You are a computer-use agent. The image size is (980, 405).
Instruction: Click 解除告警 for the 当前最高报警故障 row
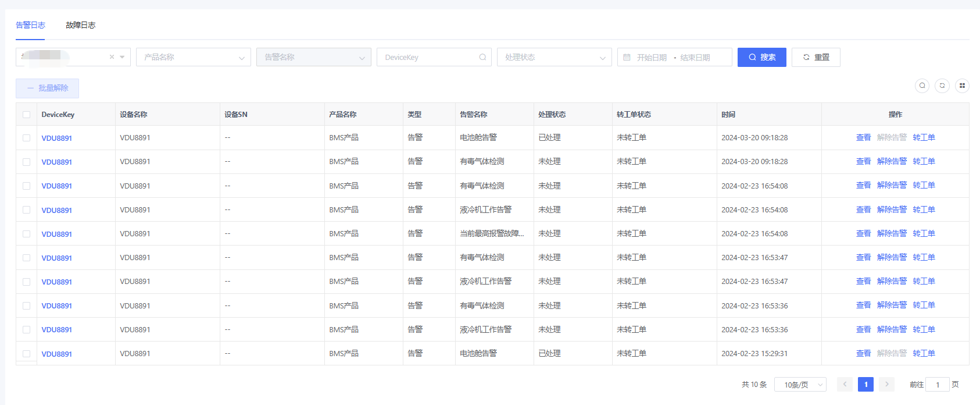coord(892,233)
